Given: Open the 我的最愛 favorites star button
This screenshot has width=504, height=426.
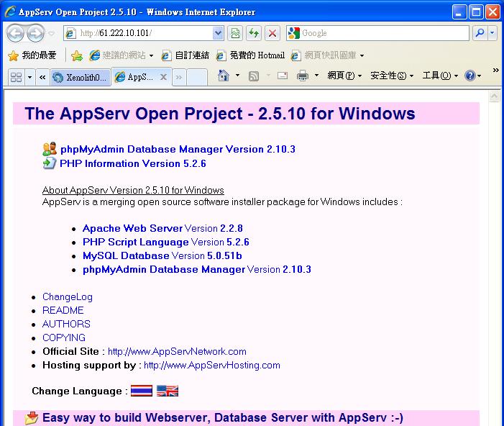Looking at the screenshot, I should (32, 55).
